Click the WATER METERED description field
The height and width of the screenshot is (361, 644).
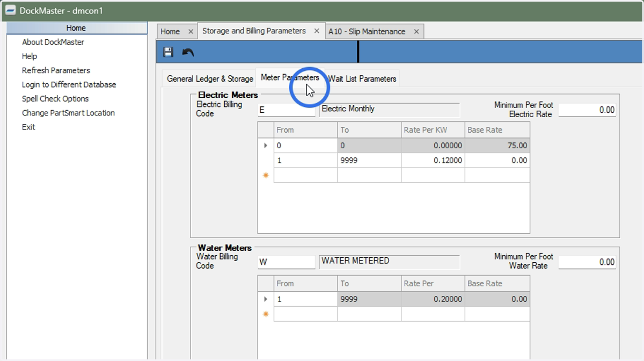390,262
